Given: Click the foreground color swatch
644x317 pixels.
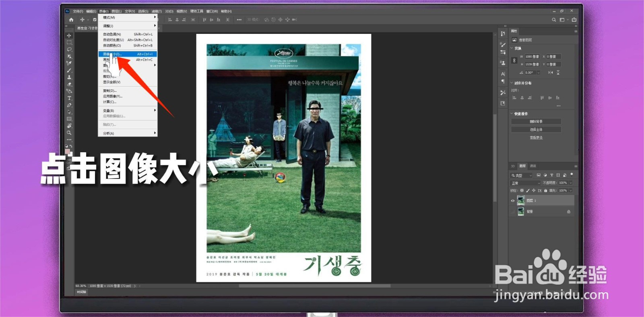Looking at the screenshot, I should click(68, 151).
